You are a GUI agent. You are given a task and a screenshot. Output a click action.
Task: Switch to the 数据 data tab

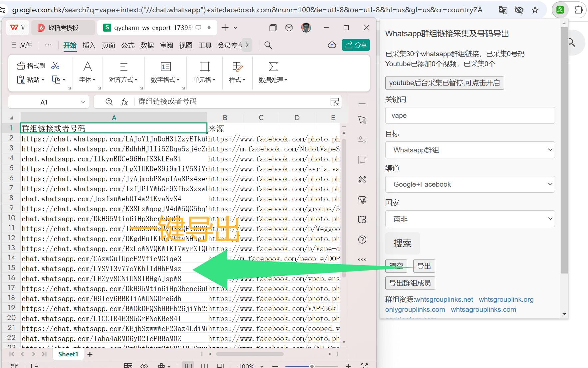click(147, 45)
